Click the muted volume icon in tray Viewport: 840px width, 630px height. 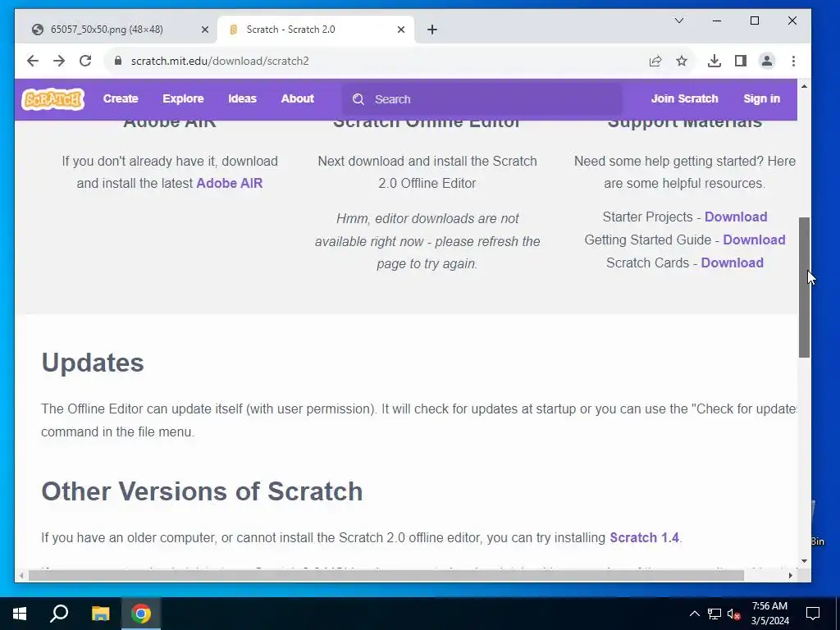click(734, 614)
